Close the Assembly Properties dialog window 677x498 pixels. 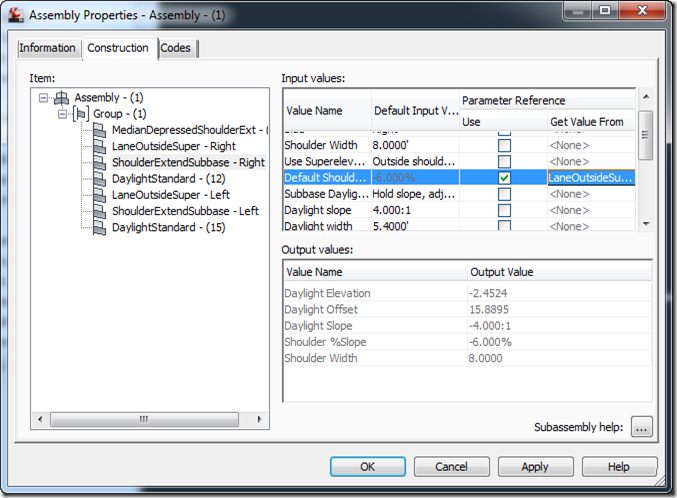point(642,10)
